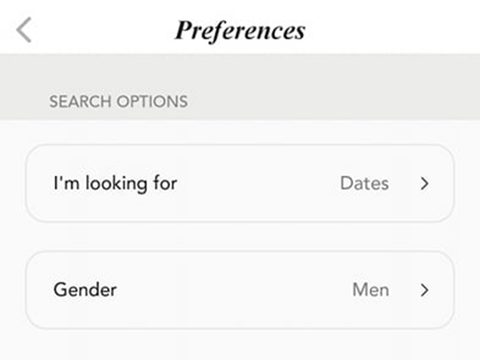Tap empty area inside Gender card
The image size is (480, 360).
coord(233,290)
